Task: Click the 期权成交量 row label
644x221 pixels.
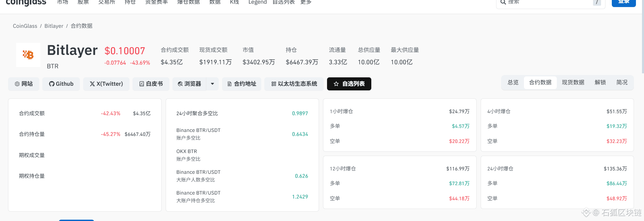Action: pyautogui.click(x=32, y=155)
